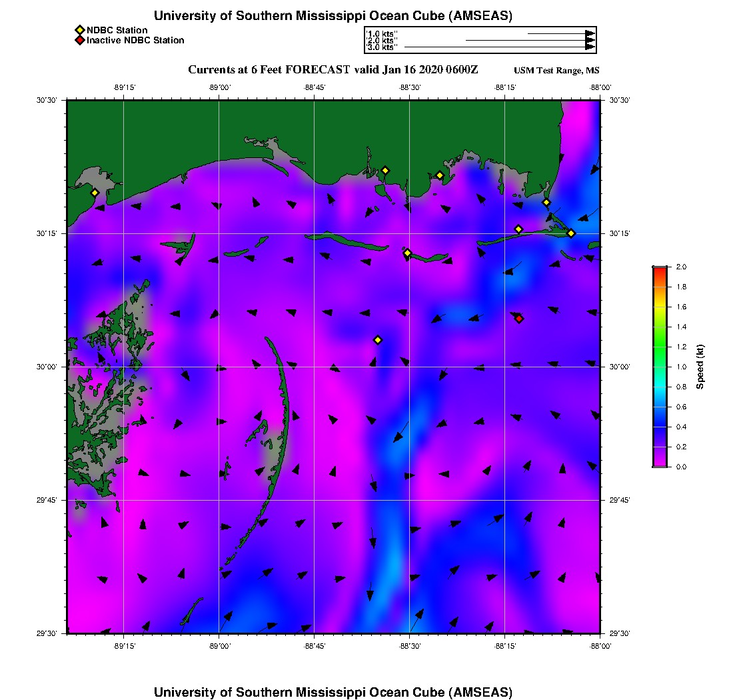Screen dimensions: 733x700
Task: Click the top Ocean Cube (AMSEAS) title
Action: click(333, 16)
